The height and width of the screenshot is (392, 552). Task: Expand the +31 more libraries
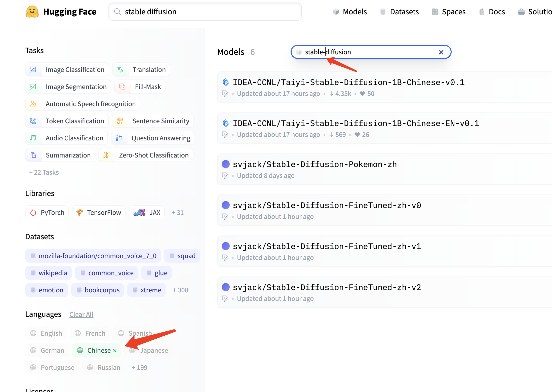pyautogui.click(x=178, y=213)
